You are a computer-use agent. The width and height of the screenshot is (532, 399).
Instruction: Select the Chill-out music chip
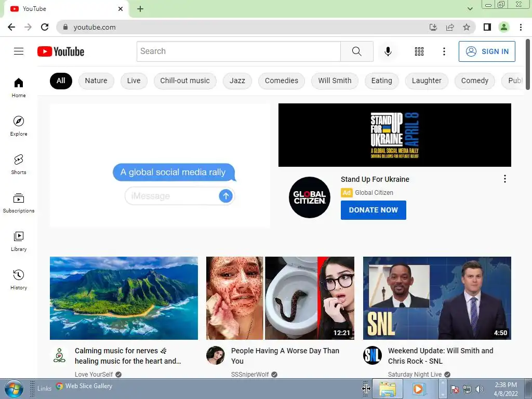coord(185,81)
